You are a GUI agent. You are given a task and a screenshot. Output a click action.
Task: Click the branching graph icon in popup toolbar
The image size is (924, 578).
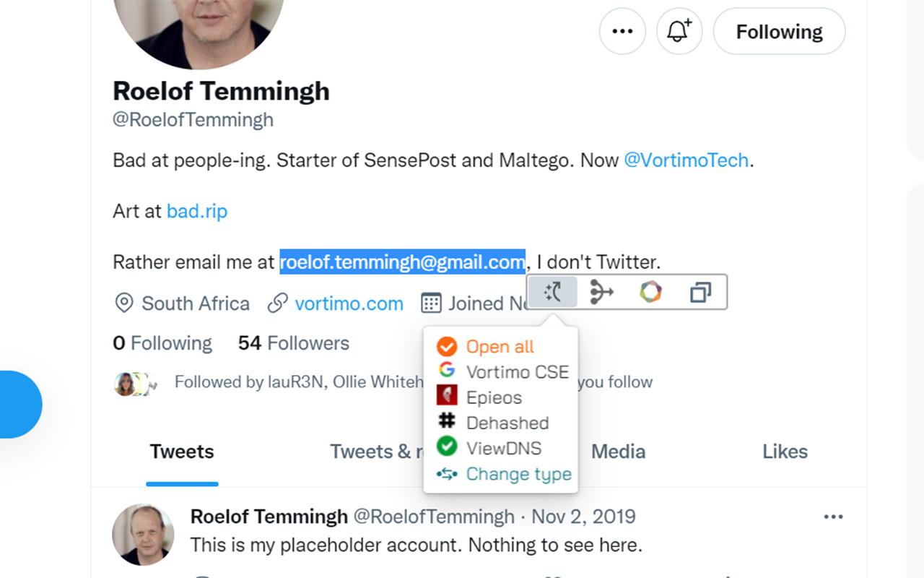[x=601, y=293]
